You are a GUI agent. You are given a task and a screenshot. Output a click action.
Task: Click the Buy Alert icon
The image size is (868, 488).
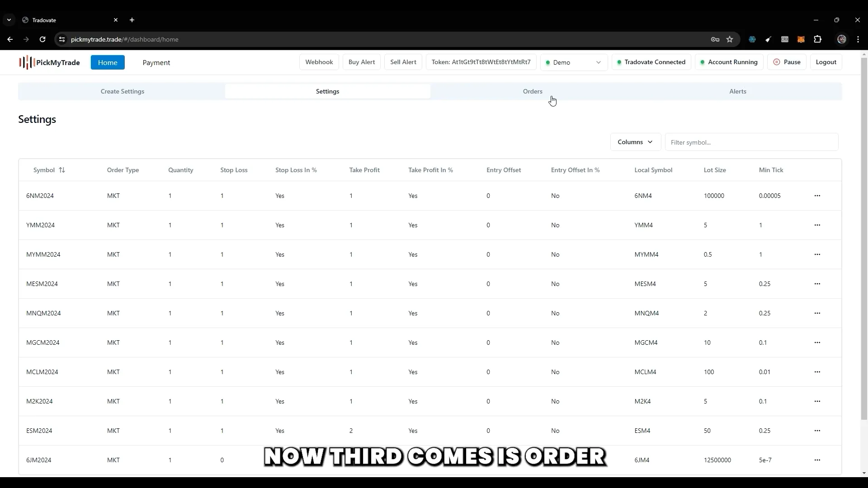(361, 62)
